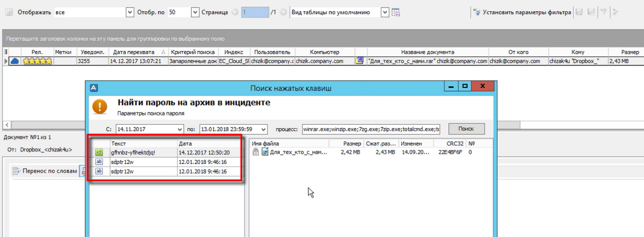Screen dimensions: 644x237
Task: Click the table layout settings icon beside view dropdown
Action: point(396,13)
